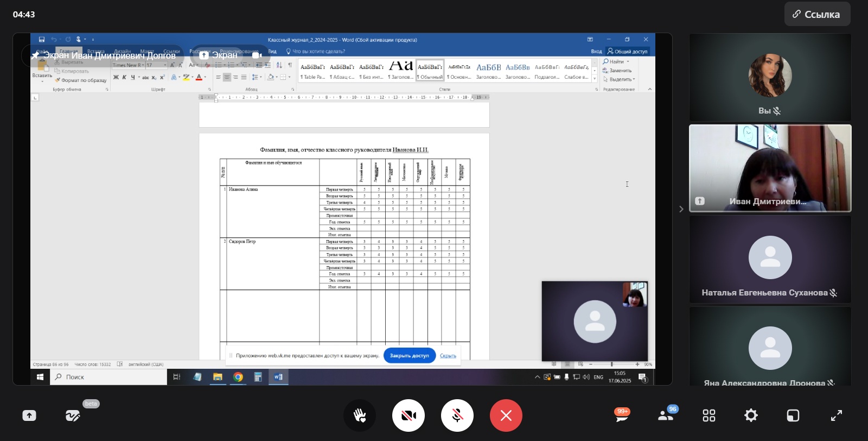Screen dimensions: 868x441
Task: Switch to the Ссылки ribbon tab
Action: click(171, 52)
